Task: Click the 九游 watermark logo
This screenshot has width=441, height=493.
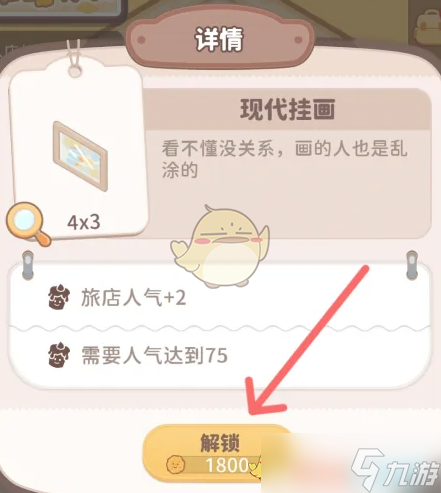Action: pos(395,470)
